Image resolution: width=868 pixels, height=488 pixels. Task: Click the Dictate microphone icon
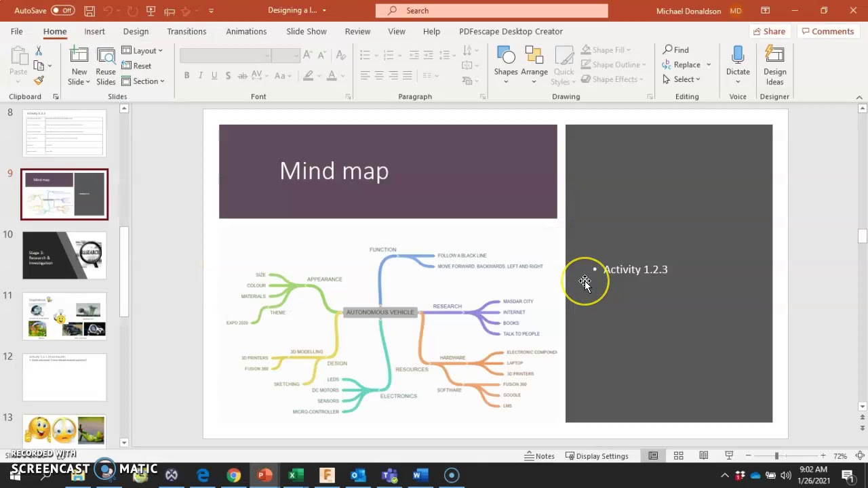click(x=738, y=56)
